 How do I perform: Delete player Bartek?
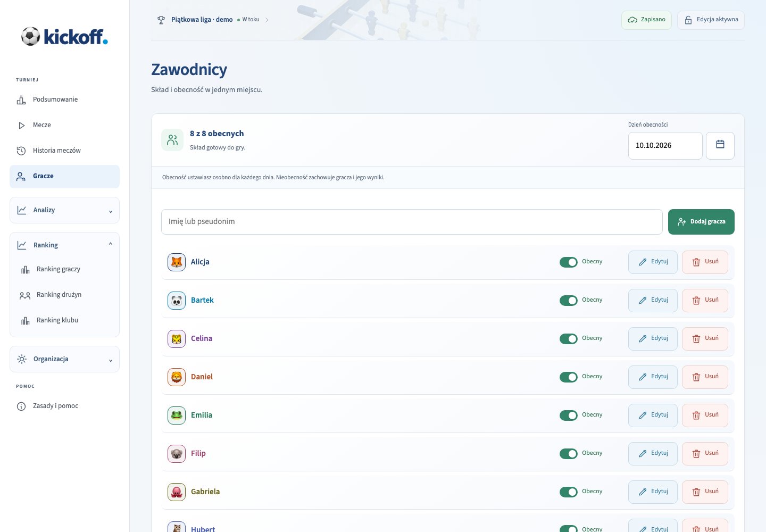point(705,301)
